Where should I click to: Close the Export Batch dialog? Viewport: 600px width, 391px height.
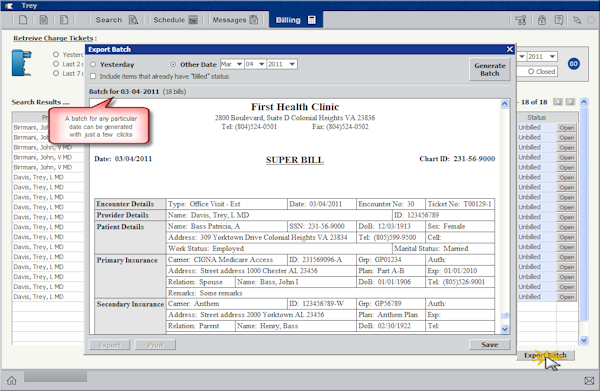tap(510, 49)
